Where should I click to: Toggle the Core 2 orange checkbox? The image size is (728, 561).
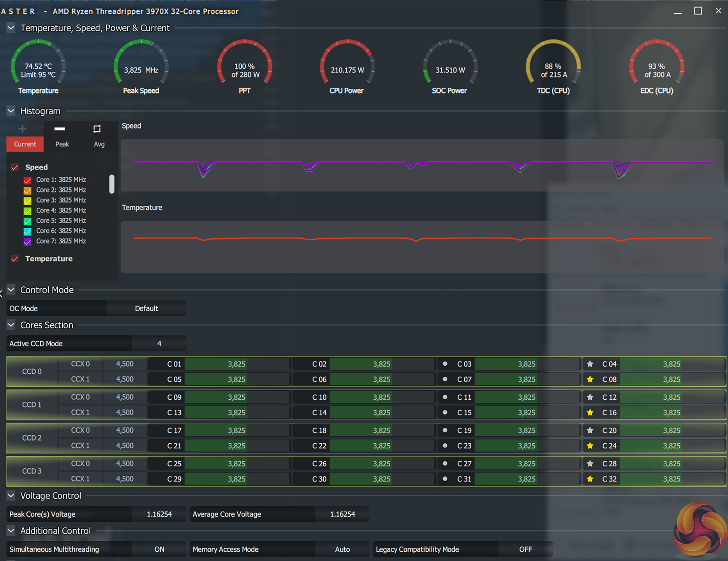(27, 191)
